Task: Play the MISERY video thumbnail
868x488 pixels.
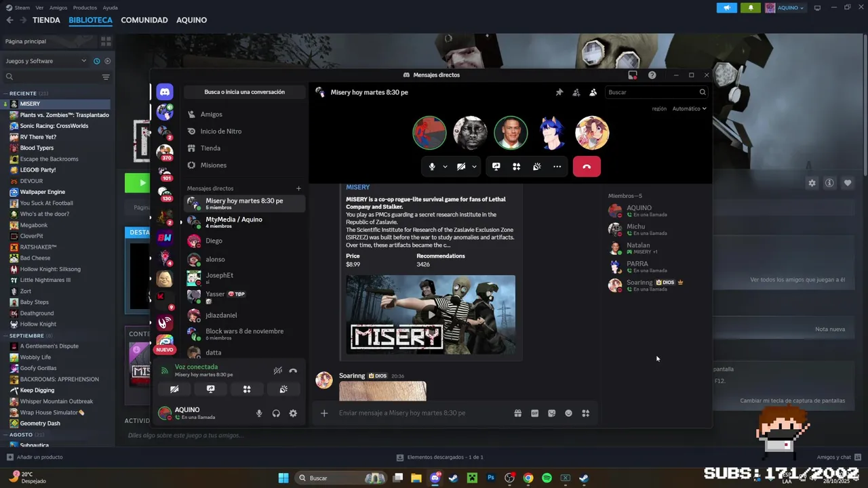Action: [431, 314]
